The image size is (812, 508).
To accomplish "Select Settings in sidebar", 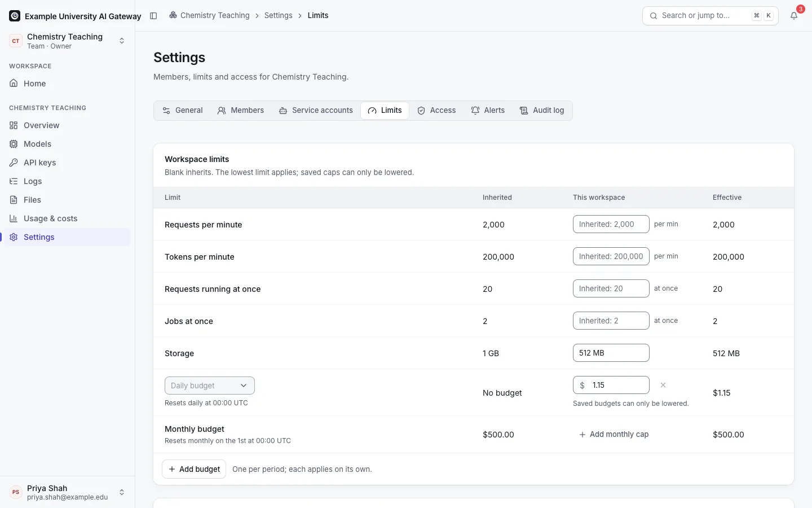I will 68,237.
